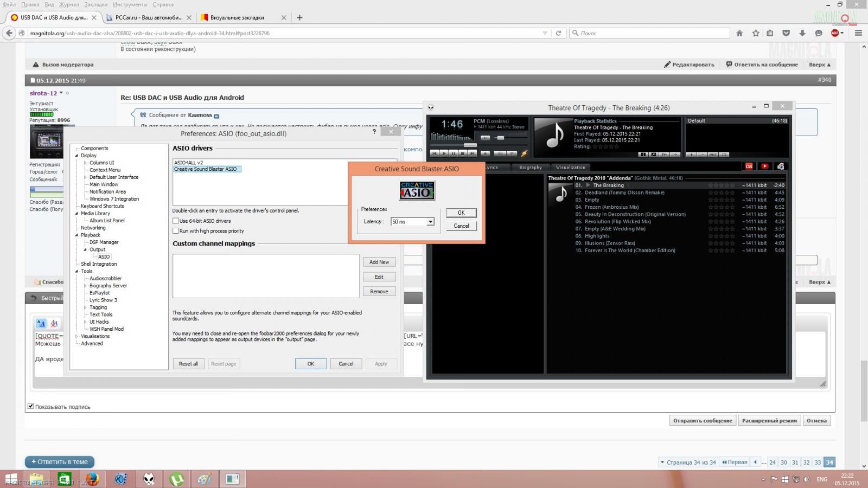Bookmark this page with star icon
868x488 pixels.
755,33
